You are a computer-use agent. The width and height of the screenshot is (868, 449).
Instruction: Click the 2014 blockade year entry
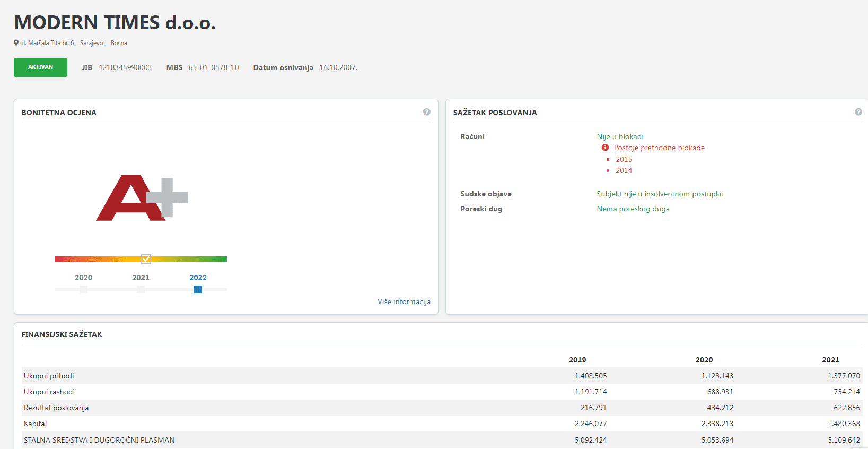(624, 170)
